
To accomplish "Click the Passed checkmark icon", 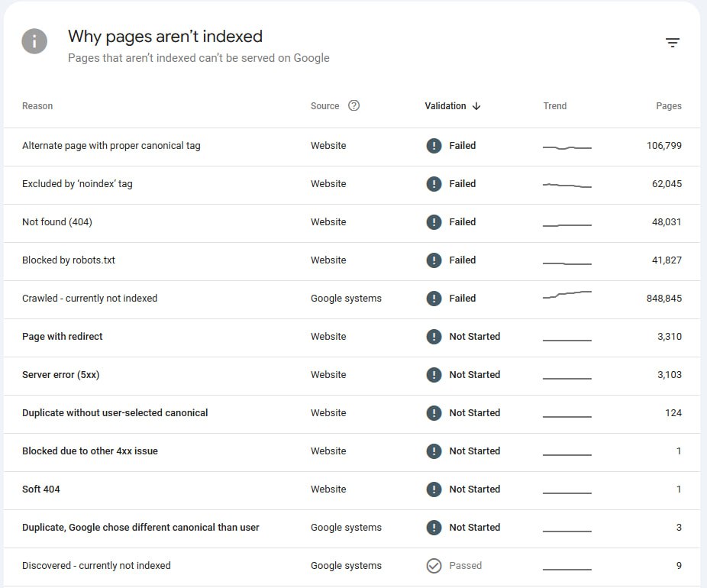I will (x=434, y=566).
